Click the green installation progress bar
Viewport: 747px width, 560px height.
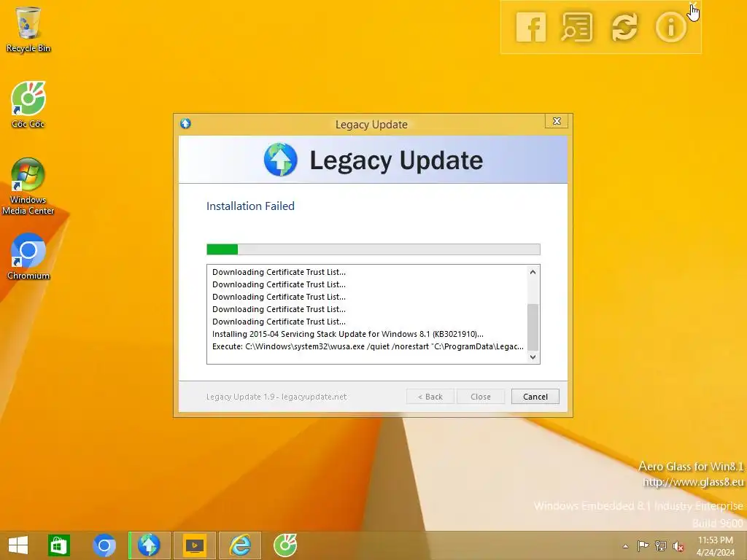[x=373, y=249]
